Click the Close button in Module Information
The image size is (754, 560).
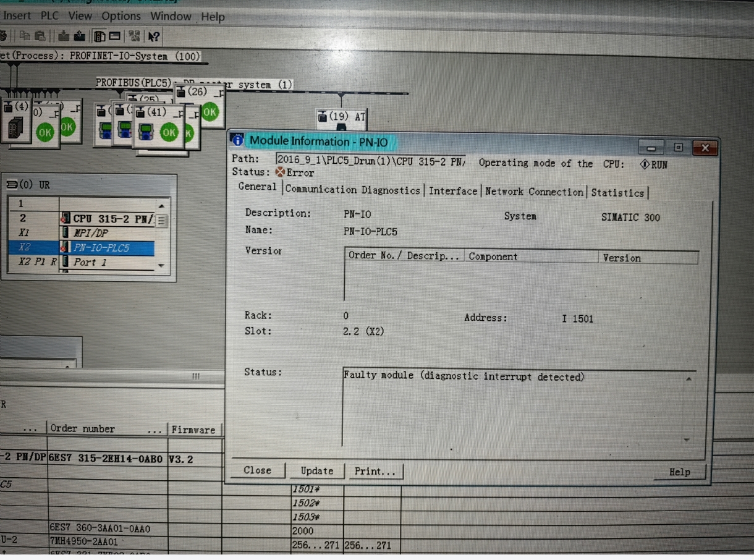pyautogui.click(x=257, y=470)
